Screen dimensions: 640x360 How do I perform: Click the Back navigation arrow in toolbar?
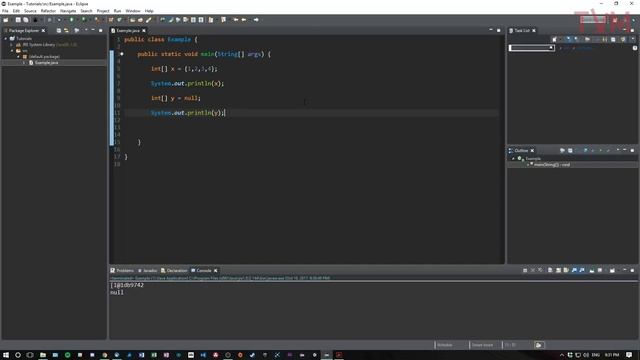[x=244, y=20]
